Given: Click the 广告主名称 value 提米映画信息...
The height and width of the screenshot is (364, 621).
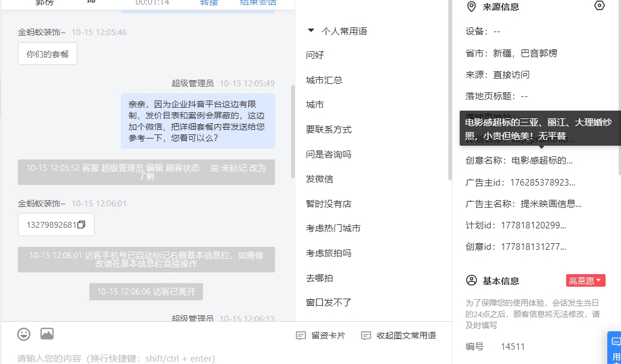Looking at the screenshot, I should [x=551, y=204].
